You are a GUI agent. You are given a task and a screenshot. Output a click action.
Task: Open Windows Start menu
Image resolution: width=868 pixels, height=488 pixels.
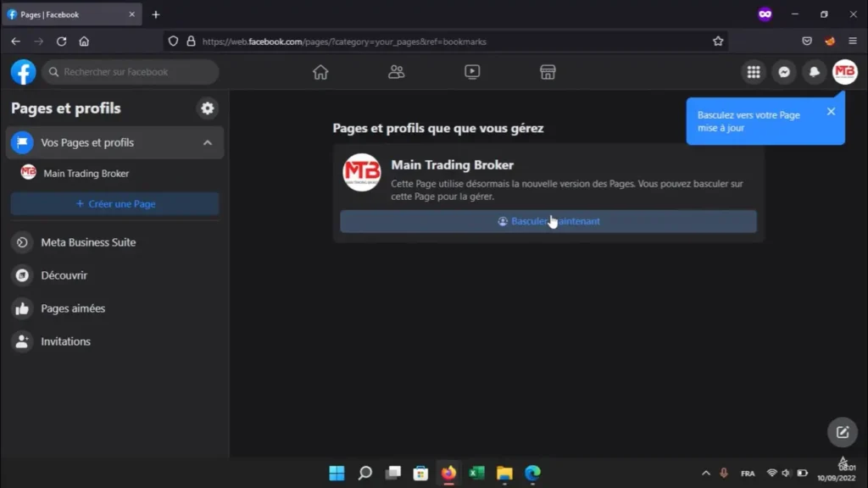coord(337,473)
